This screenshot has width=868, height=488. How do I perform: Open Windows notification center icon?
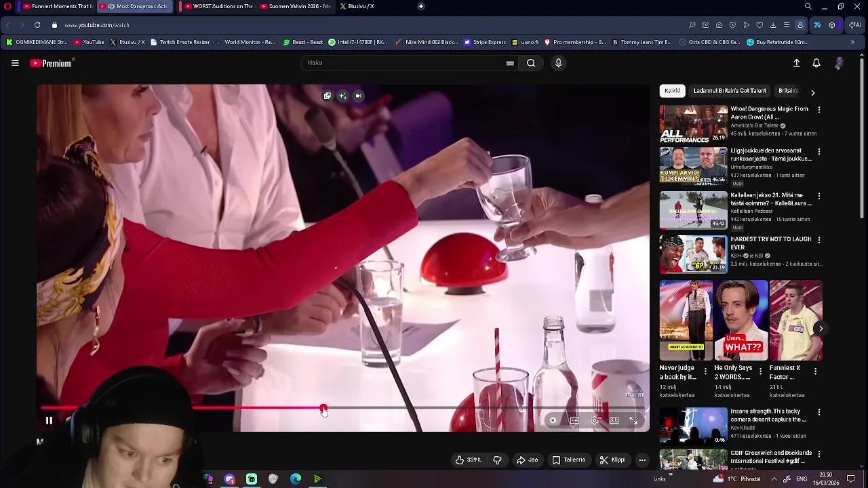(851, 479)
